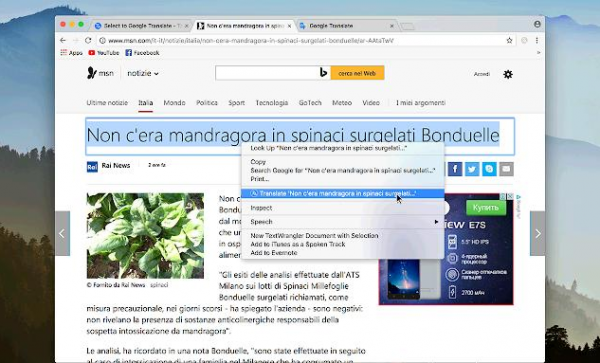Choose Add to iTunes as Spoken Track
Viewport: 600px width, 363px height.
pyautogui.click(x=342, y=244)
